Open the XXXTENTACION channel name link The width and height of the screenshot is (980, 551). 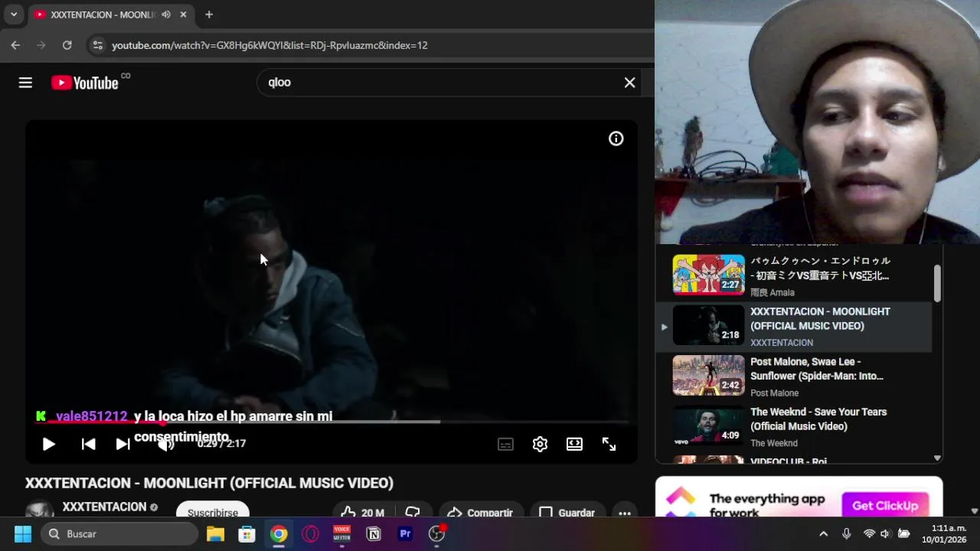coord(104,507)
